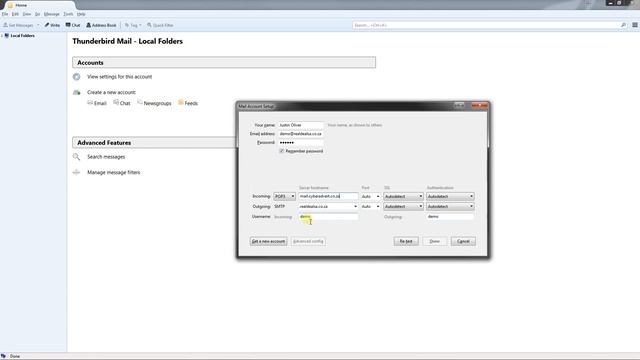640x360 pixels.
Task: Open the Help menu
Action: pyautogui.click(x=81, y=14)
